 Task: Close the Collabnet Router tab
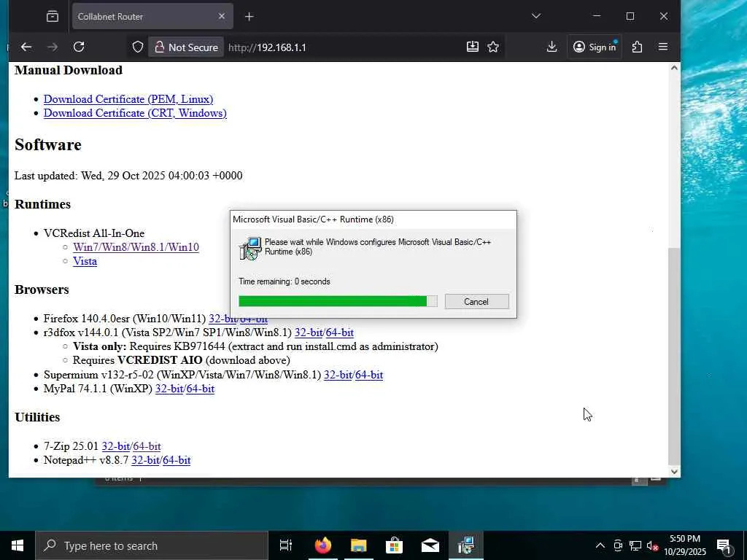222,16
